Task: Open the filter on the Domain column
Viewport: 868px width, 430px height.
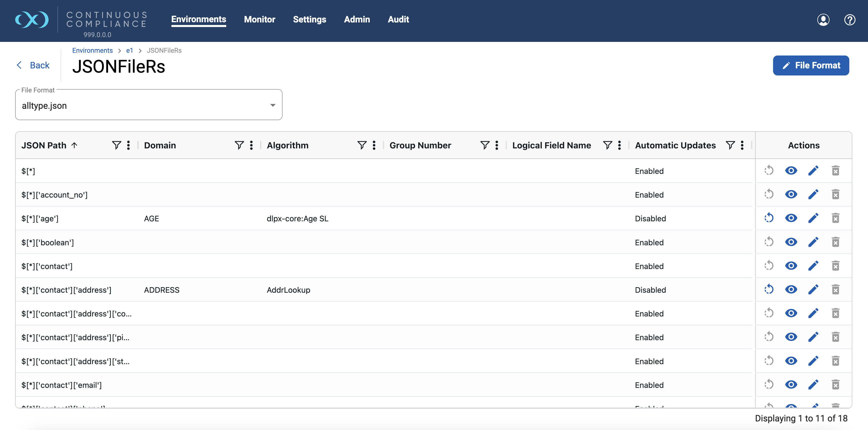Action: click(x=239, y=145)
